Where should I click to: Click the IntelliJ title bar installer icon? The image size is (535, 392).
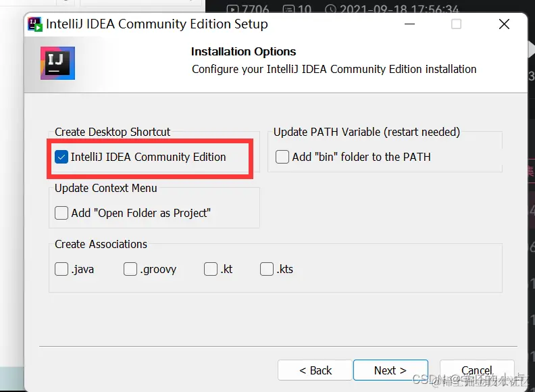pos(35,24)
